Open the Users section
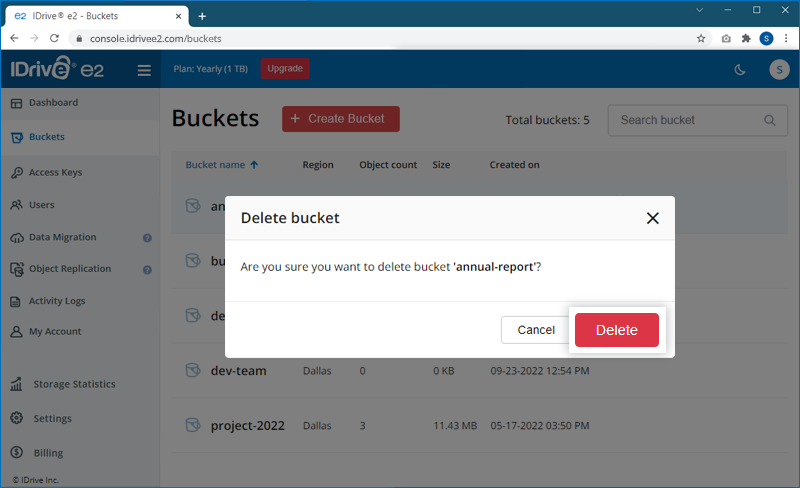Viewport: 800px width, 488px height. pos(41,205)
